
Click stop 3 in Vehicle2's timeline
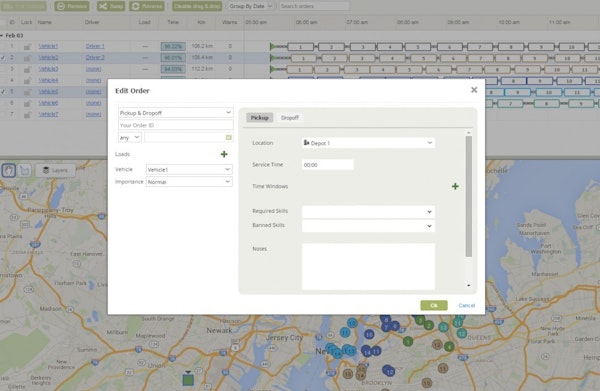pyautogui.click(x=362, y=58)
